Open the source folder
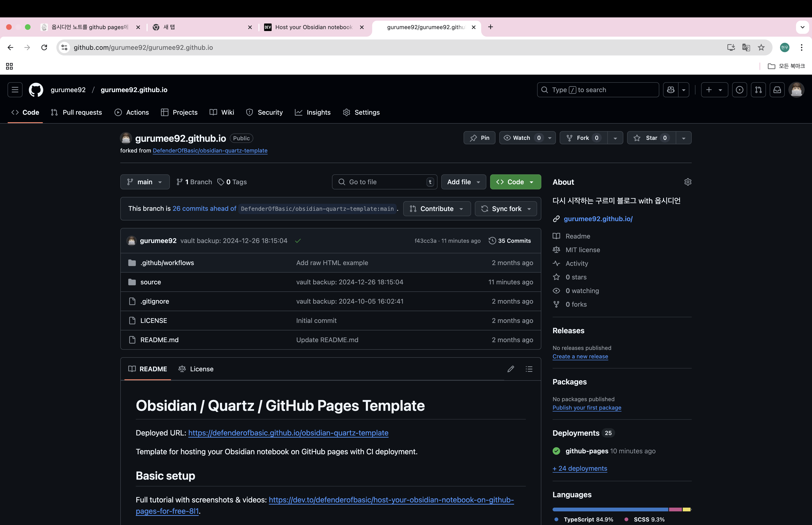812x525 pixels. pos(150,282)
